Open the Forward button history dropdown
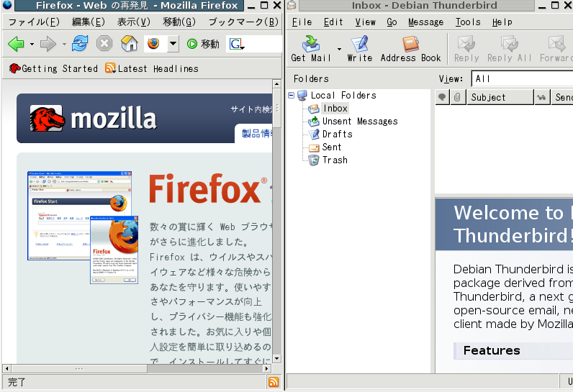Image resolution: width=573 pixels, height=392 pixels. tap(64, 44)
